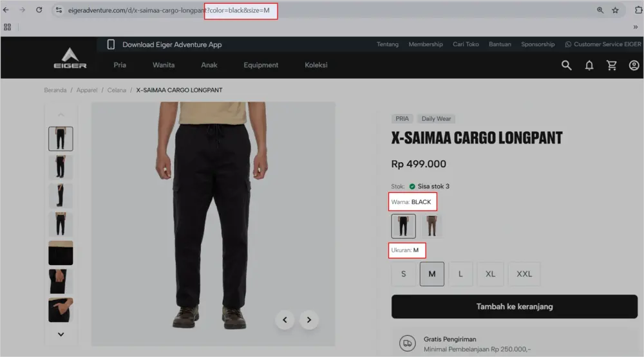Click the phone icon beside Download Eiger Adventure App

(x=111, y=44)
